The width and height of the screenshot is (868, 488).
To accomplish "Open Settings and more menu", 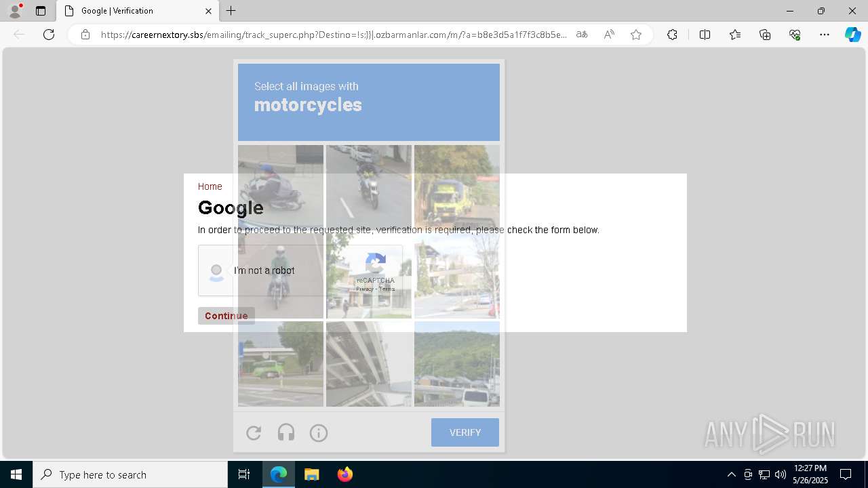I will [x=825, y=35].
